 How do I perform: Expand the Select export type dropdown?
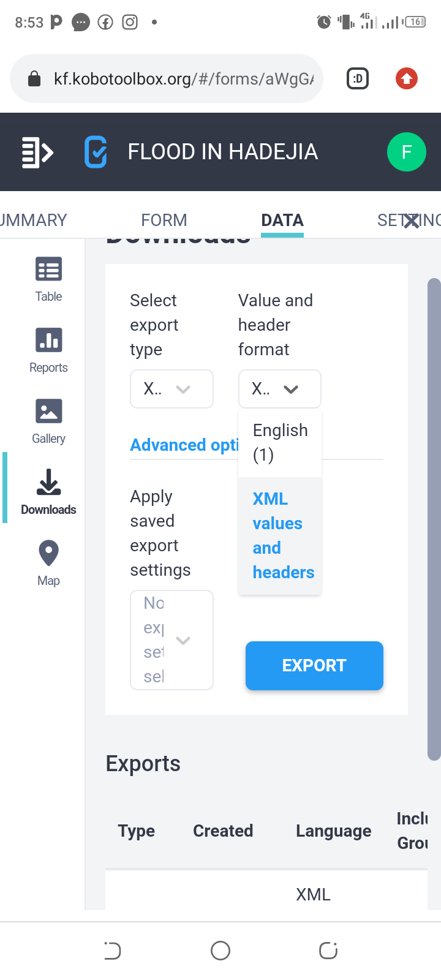pos(171,389)
